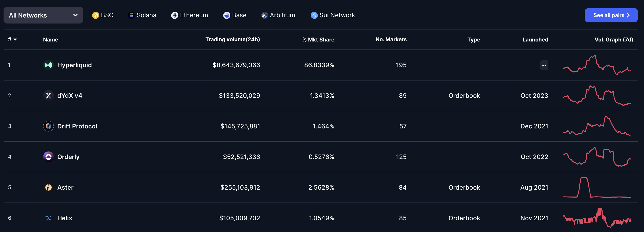This screenshot has height=232, width=644.
Task: Sort by Trading volume(24h) column
Action: (x=232, y=39)
